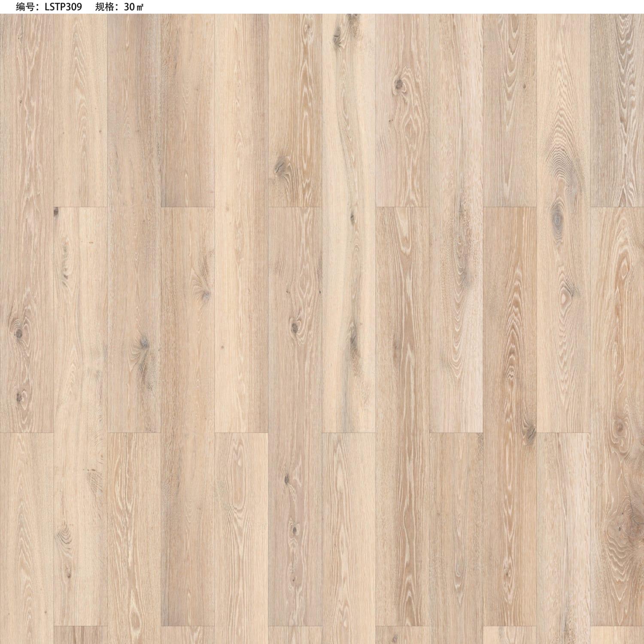Click the product code text LSTP309
Viewport: 644px width, 644px height.
point(63,6)
